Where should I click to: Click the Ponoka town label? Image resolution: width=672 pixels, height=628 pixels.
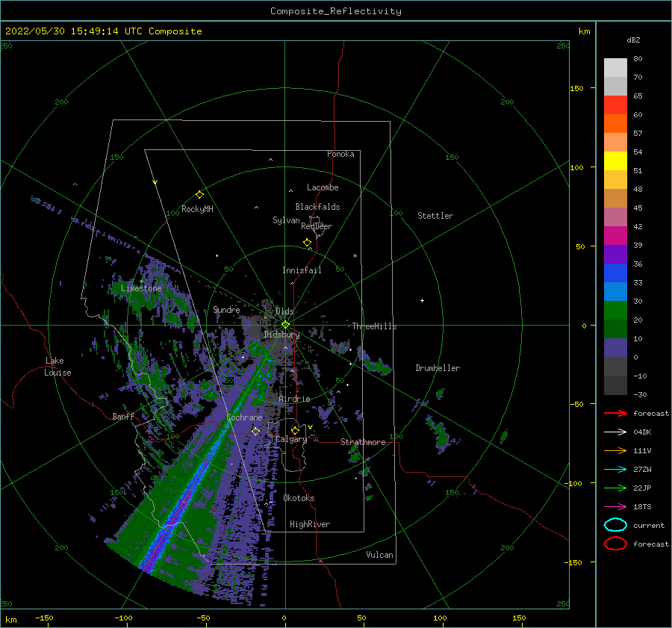[x=340, y=154]
